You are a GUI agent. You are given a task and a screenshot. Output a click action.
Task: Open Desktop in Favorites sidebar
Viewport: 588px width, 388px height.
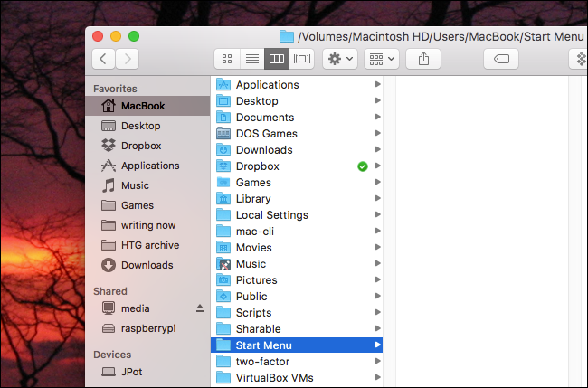147,126
